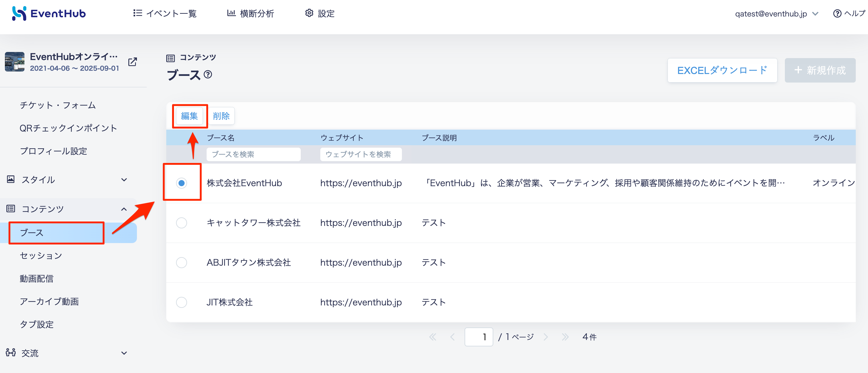Open external event page link icon
This screenshot has height=373, width=868.
132,62
